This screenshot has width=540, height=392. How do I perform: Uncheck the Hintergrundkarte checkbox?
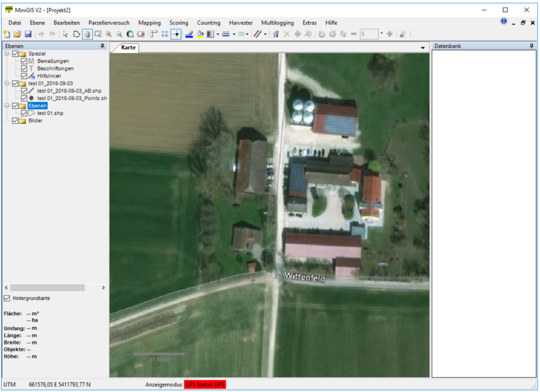pyautogui.click(x=7, y=298)
